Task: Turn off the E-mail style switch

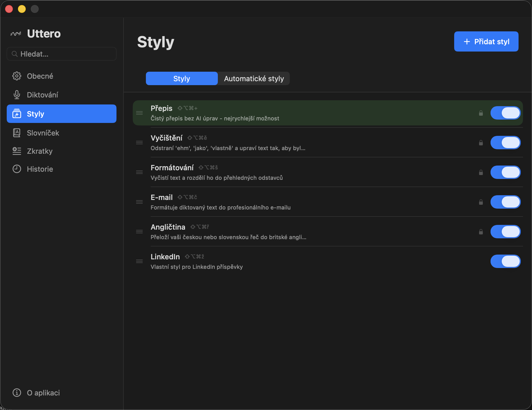Action: pyautogui.click(x=505, y=202)
